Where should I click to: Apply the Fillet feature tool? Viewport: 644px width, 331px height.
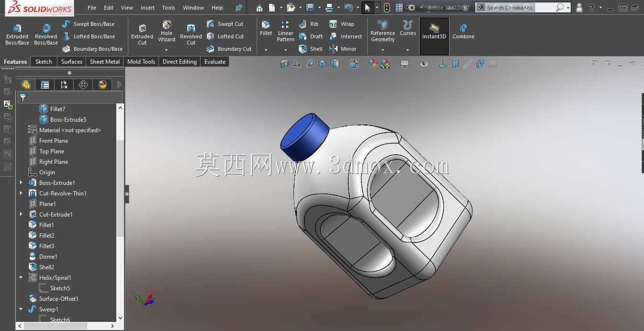(266, 28)
